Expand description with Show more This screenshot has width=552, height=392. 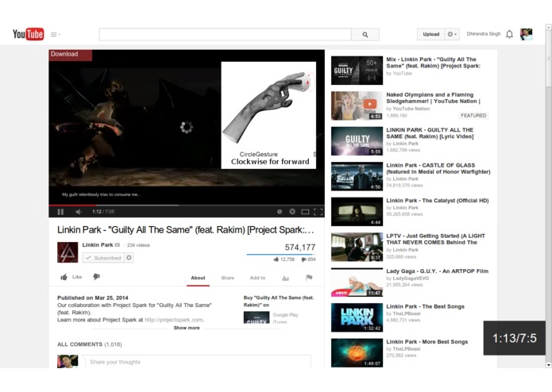(x=187, y=328)
